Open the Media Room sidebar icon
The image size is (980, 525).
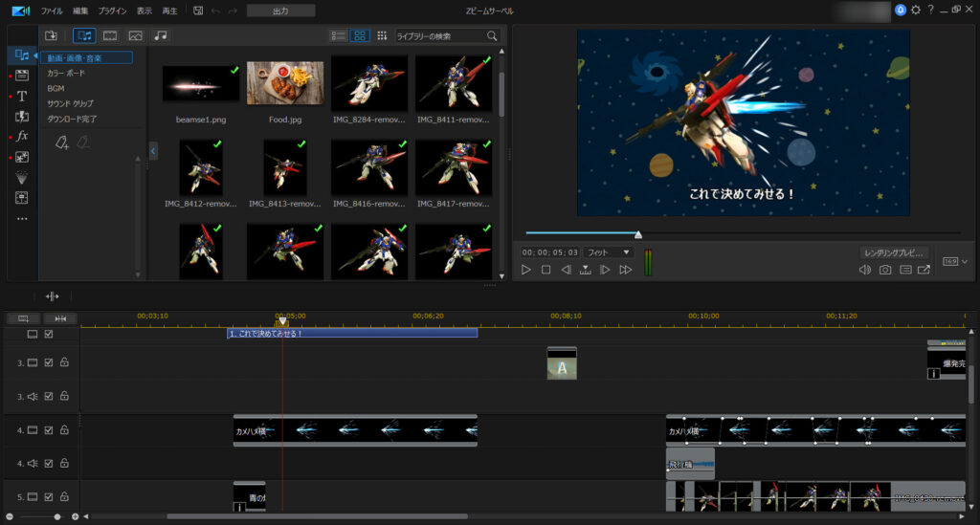tap(22, 55)
